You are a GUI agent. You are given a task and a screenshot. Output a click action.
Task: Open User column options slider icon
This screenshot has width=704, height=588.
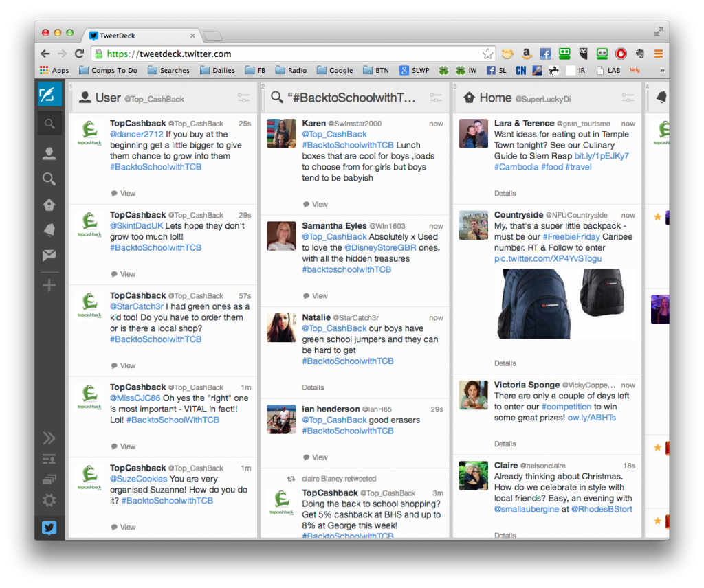[x=244, y=98]
